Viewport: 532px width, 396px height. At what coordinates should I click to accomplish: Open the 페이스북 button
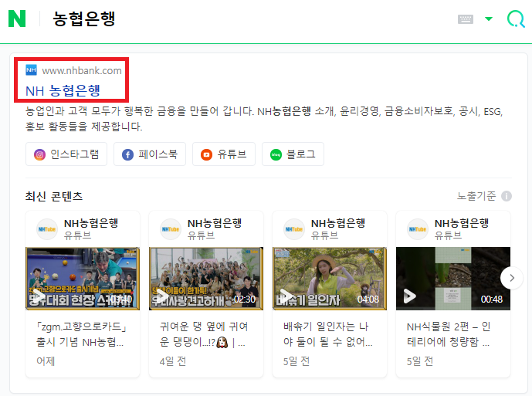[150, 154]
